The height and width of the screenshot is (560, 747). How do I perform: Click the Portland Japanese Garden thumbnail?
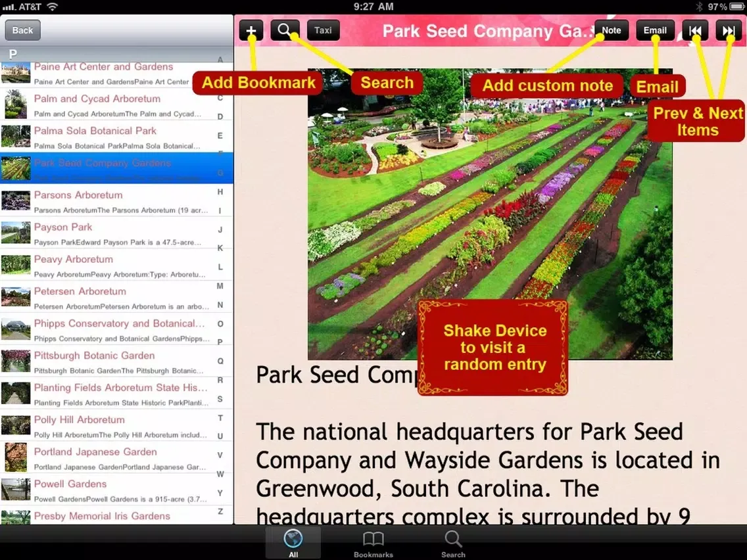coord(16,457)
